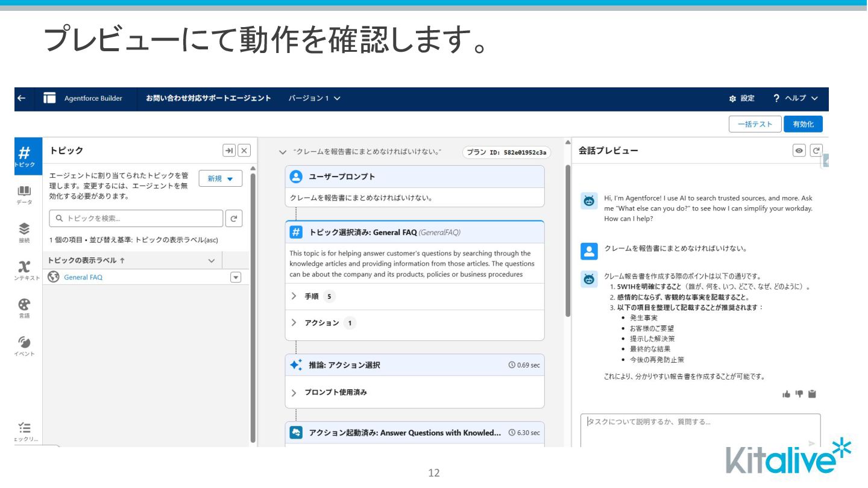
Task: Click the hashtag icon of selected topic
Action: click(x=296, y=232)
